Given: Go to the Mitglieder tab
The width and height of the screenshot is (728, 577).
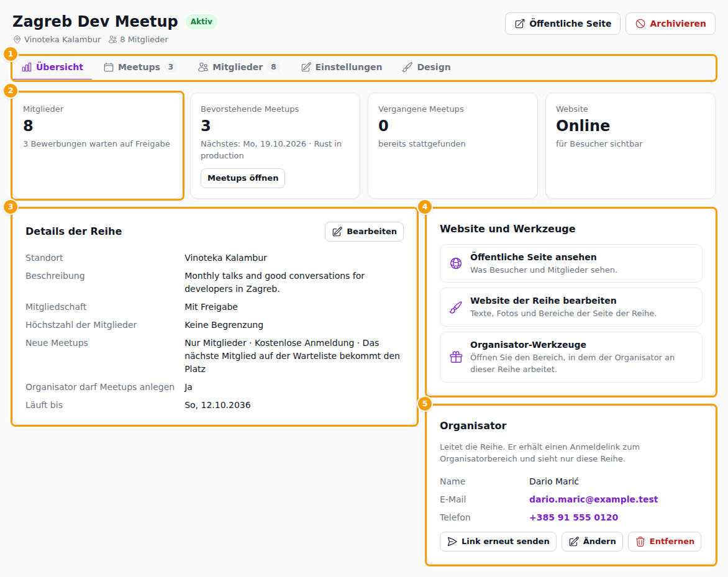Looking at the screenshot, I should [239, 67].
